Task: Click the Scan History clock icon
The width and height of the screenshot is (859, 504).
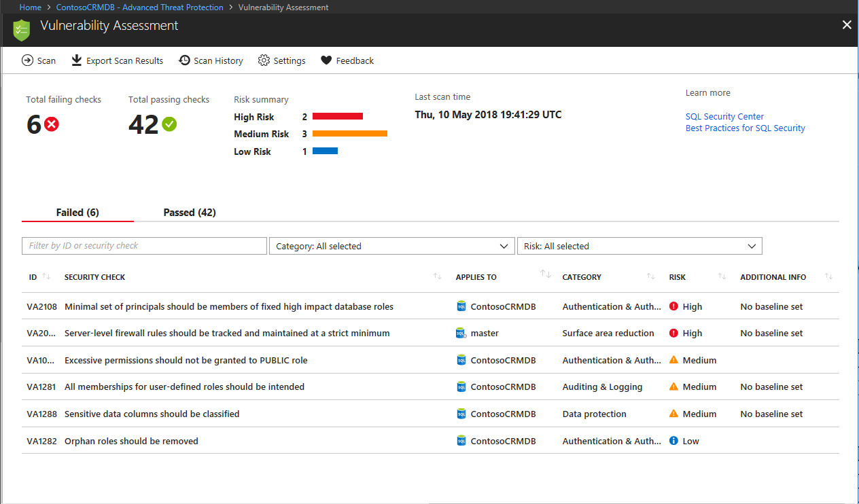Action: [184, 60]
